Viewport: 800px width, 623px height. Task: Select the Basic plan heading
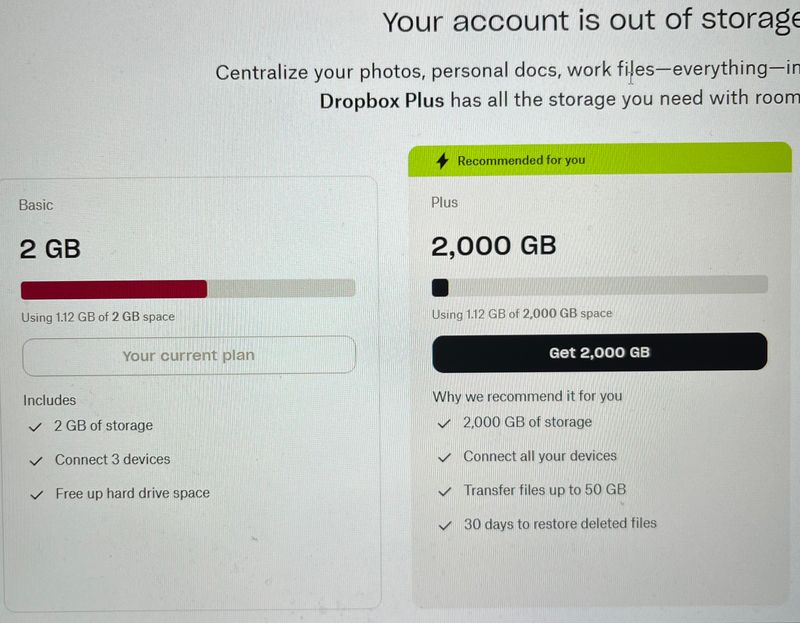click(x=36, y=205)
